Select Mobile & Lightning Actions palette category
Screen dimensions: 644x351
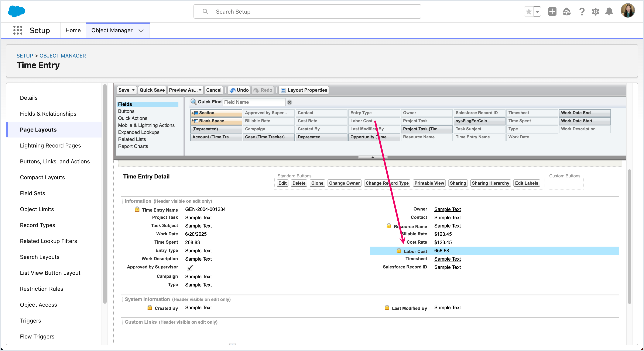tap(146, 125)
